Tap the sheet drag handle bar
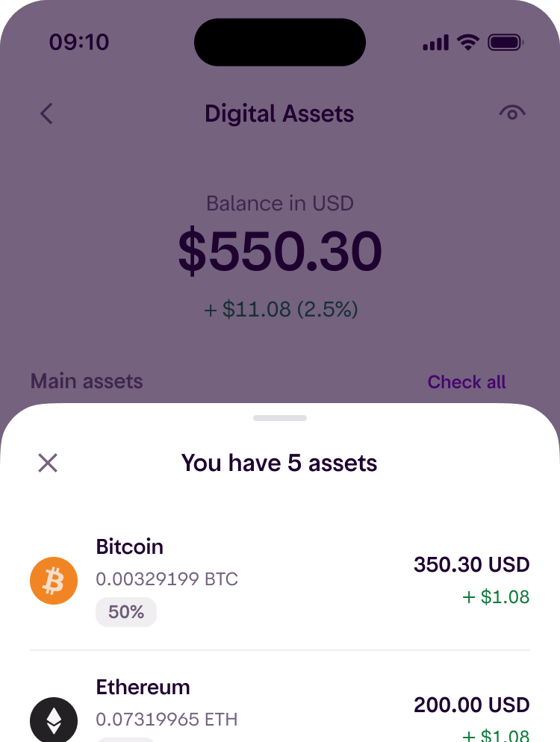Screen dimensions: 560x742 280,418
